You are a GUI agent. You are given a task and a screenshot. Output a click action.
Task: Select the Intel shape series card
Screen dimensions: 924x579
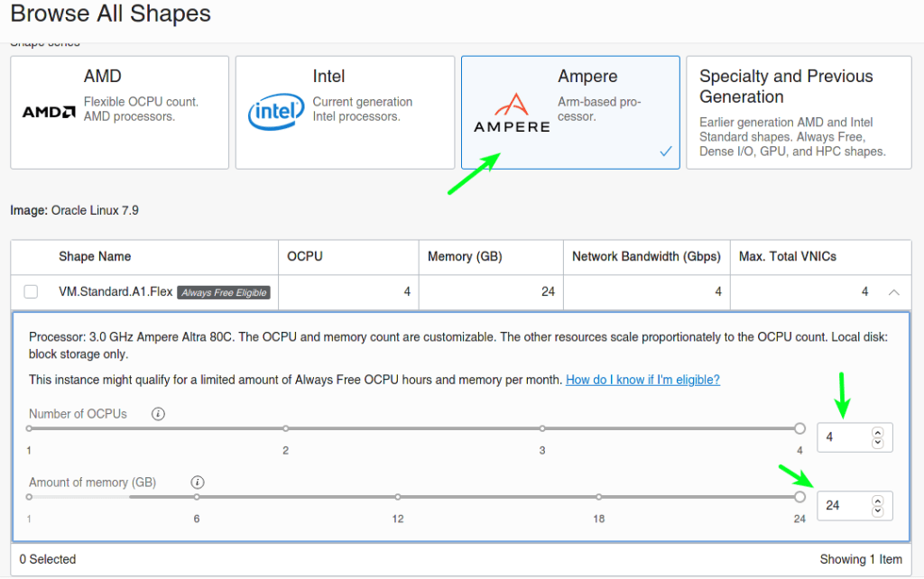345,113
